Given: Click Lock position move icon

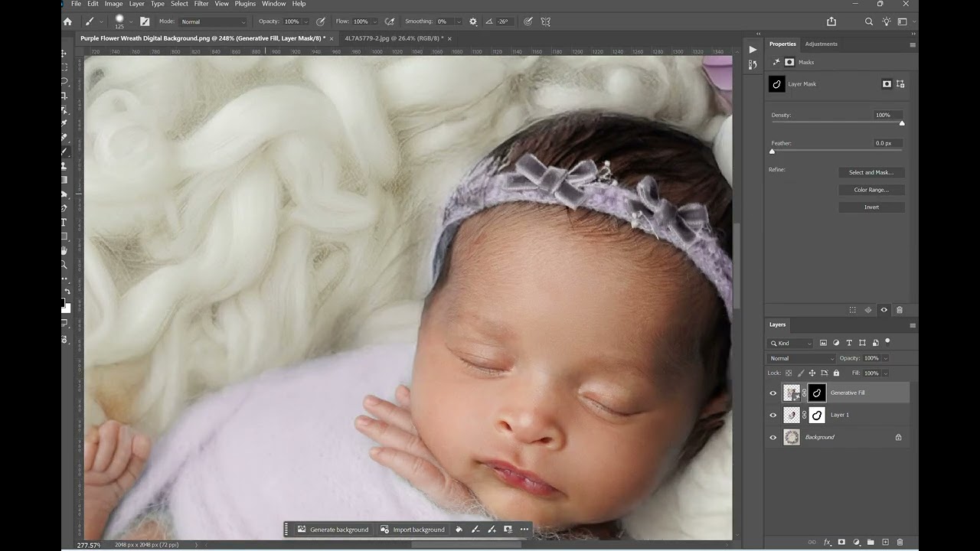Looking at the screenshot, I should (812, 373).
